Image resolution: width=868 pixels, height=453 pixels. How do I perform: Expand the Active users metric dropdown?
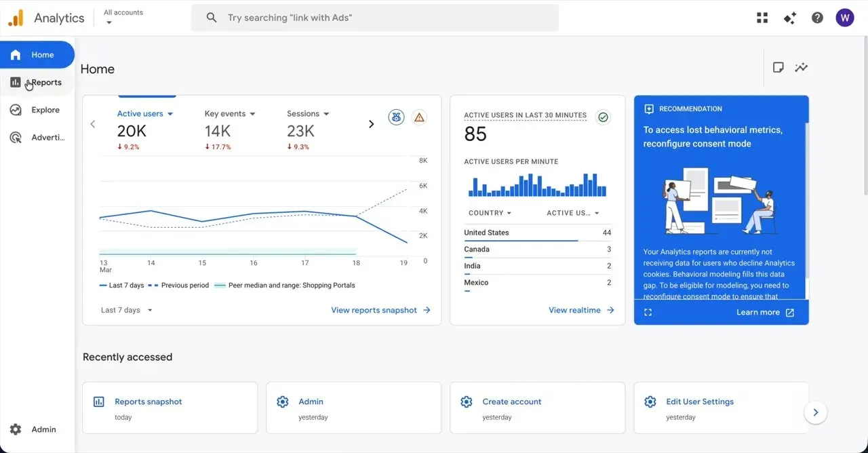(x=145, y=114)
